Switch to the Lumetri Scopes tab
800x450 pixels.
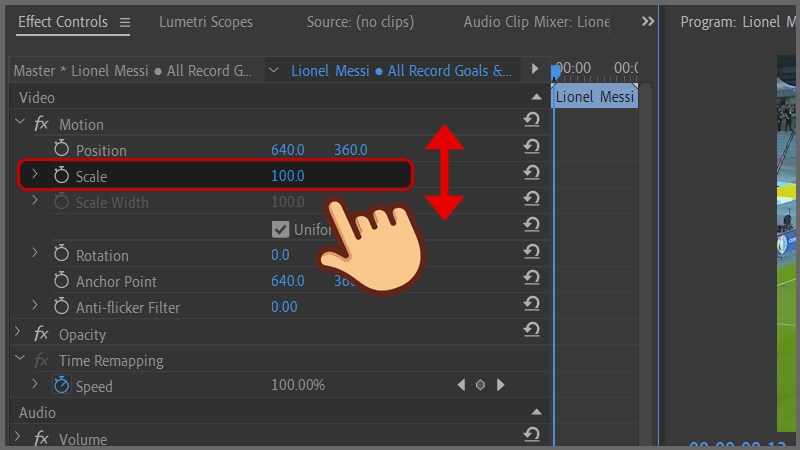[x=206, y=22]
